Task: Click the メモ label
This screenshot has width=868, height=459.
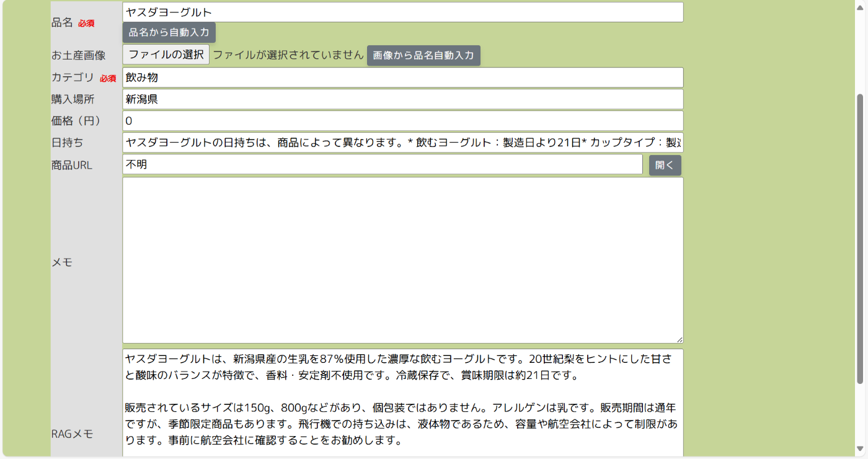Action: (62, 262)
